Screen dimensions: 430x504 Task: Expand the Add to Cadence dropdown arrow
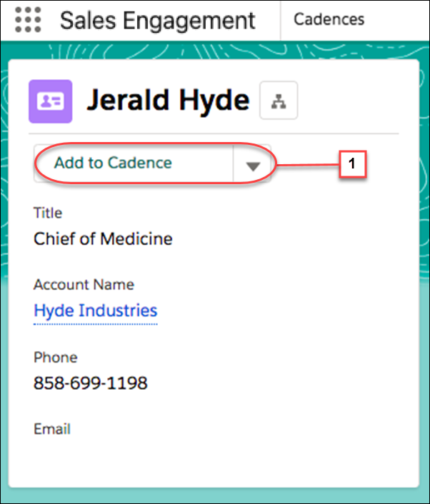click(x=253, y=164)
